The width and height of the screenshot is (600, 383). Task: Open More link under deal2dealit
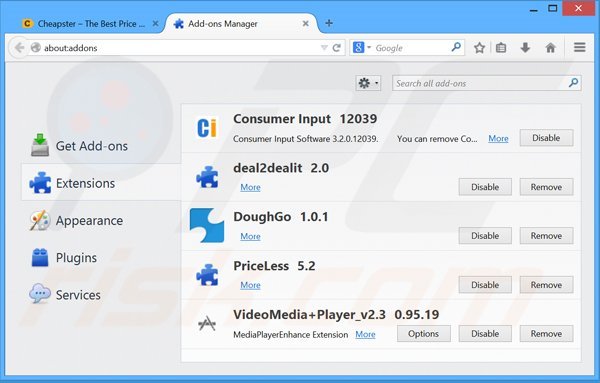tap(250, 187)
